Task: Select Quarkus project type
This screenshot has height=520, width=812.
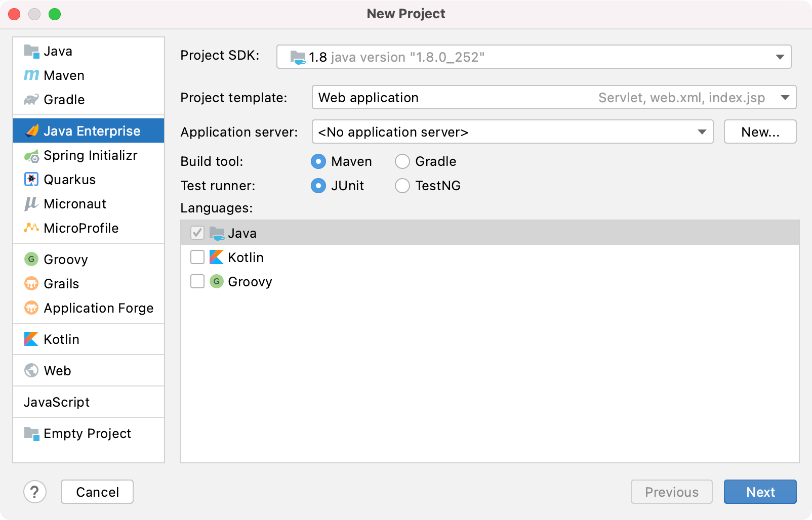Action: (x=89, y=180)
